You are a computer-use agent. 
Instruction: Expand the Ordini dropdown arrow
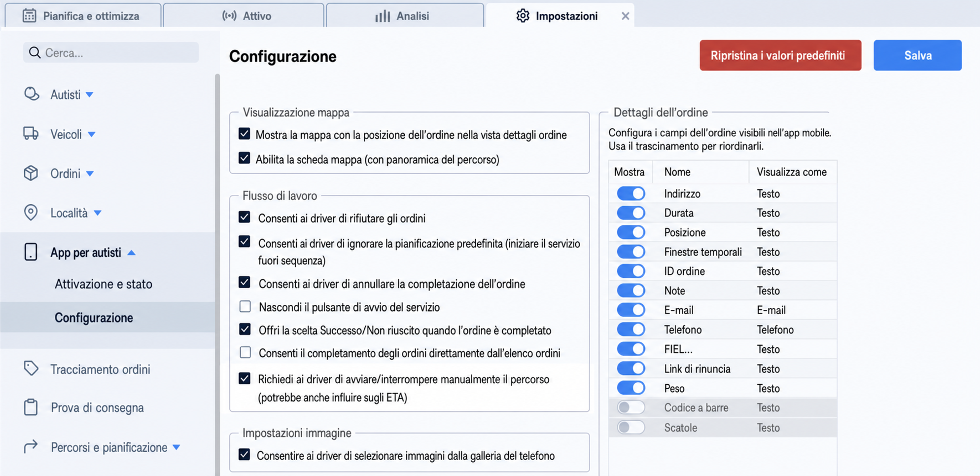tap(90, 174)
